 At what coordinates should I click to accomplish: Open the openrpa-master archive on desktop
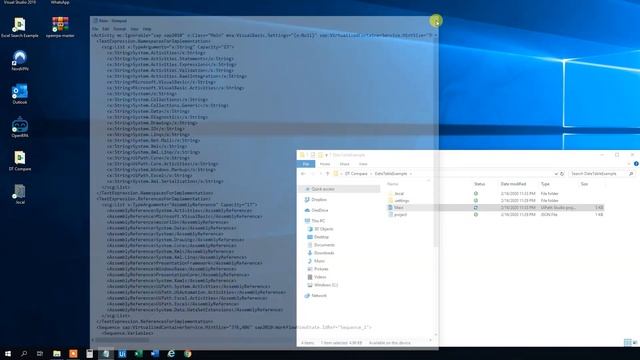[x=60, y=28]
